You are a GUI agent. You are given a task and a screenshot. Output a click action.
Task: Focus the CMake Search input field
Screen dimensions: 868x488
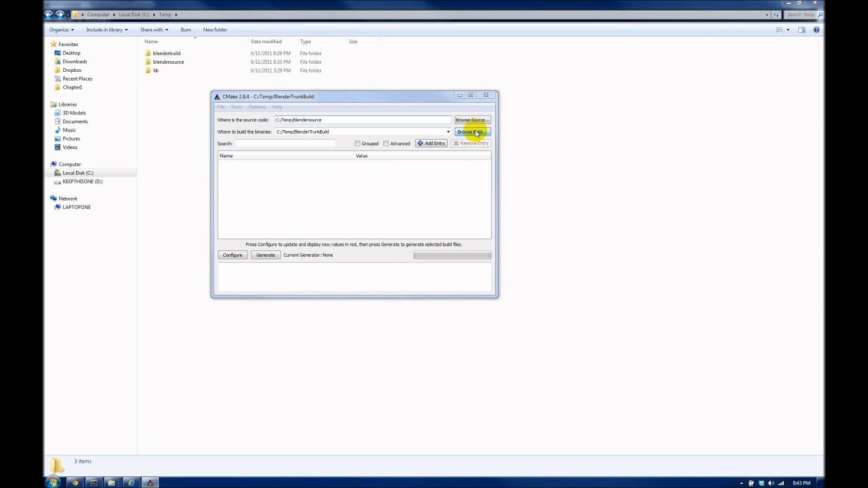click(x=285, y=144)
